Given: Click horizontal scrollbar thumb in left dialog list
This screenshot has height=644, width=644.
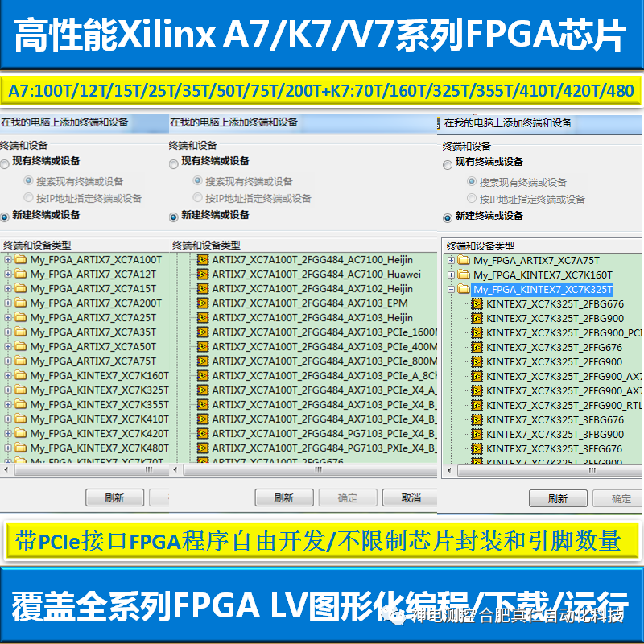Looking at the screenshot, I should (x=92, y=469).
